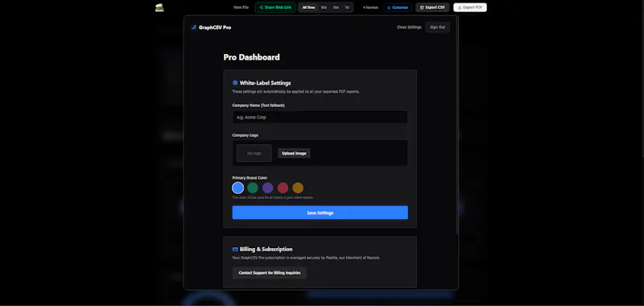The width and height of the screenshot is (644, 306).
Task: Focus the Company Name text field
Action: point(320,117)
